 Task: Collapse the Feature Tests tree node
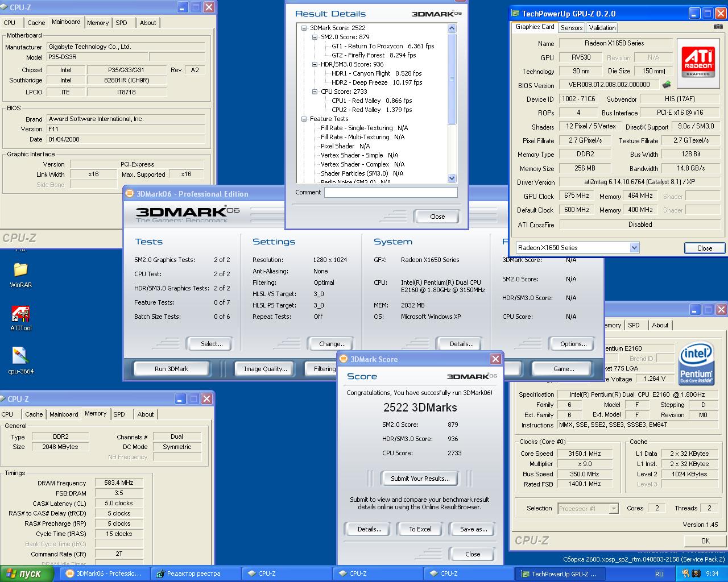(x=304, y=119)
